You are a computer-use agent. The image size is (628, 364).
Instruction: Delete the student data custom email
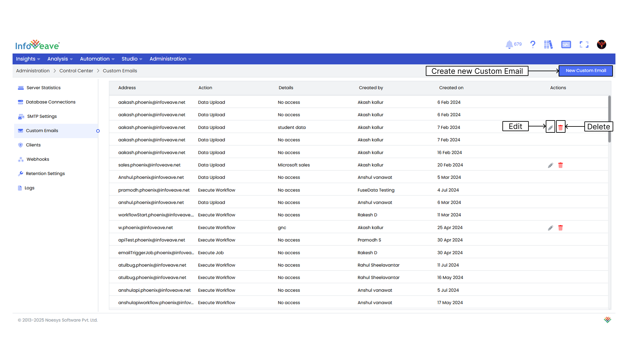point(560,127)
